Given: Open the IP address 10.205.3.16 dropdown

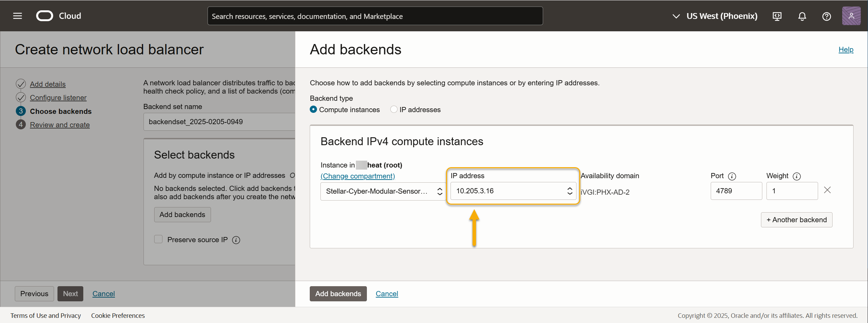Looking at the screenshot, I should pos(513,191).
